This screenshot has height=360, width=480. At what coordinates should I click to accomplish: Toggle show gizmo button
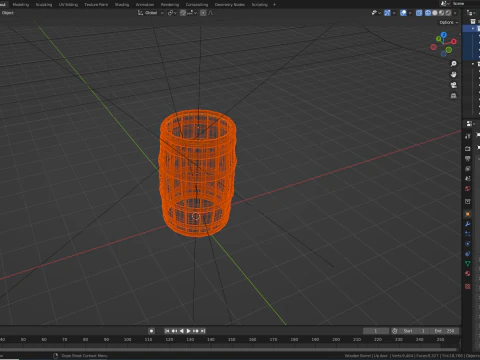[x=387, y=13]
